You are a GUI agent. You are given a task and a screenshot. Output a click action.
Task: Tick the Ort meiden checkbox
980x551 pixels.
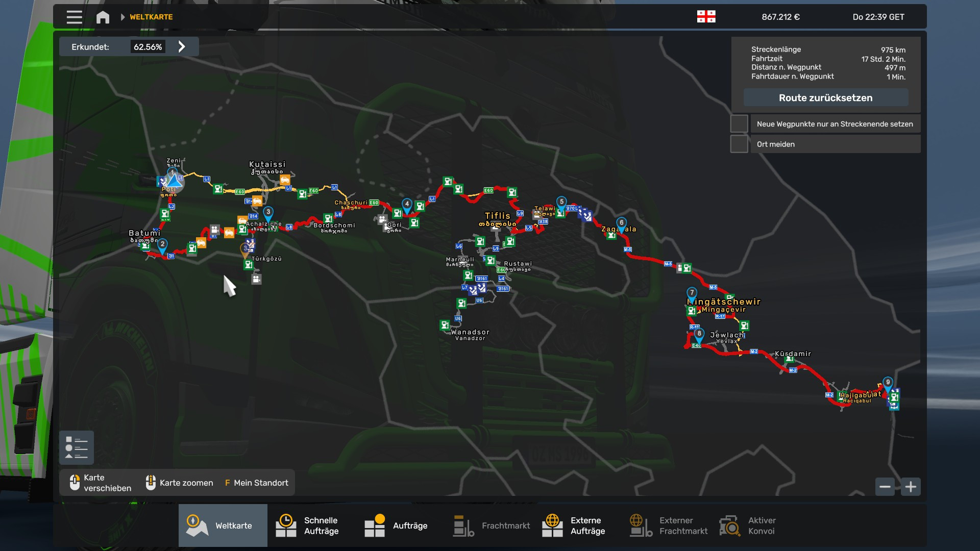(x=739, y=144)
